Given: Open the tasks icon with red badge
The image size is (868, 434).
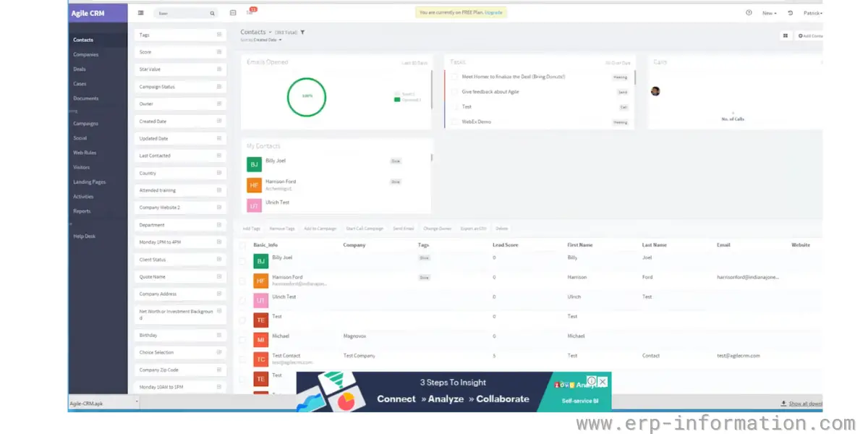Looking at the screenshot, I should [250, 12].
